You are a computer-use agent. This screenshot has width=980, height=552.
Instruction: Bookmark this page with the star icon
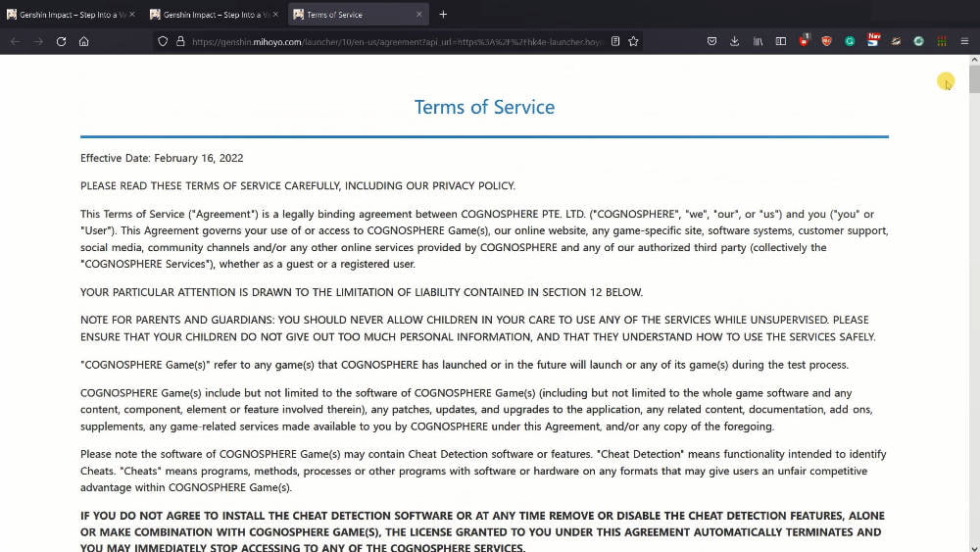633,41
